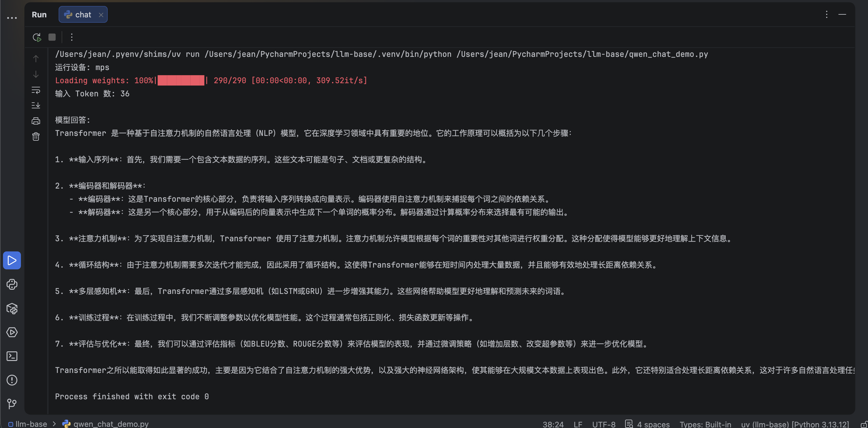Screen dimensions: 868x428
Task: Clear all console output
Action: click(36, 136)
